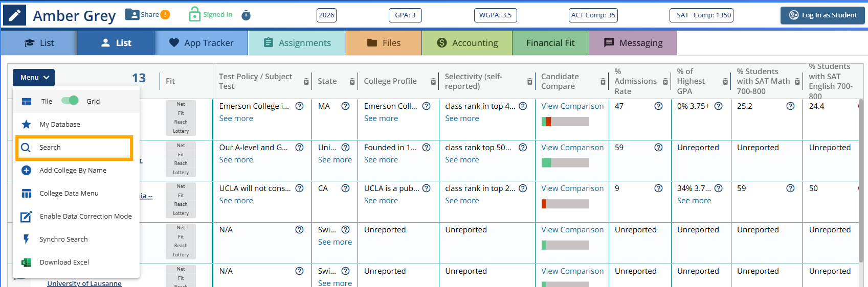
Task: Open View Comparison in the Emerson College row
Action: pos(572,106)
